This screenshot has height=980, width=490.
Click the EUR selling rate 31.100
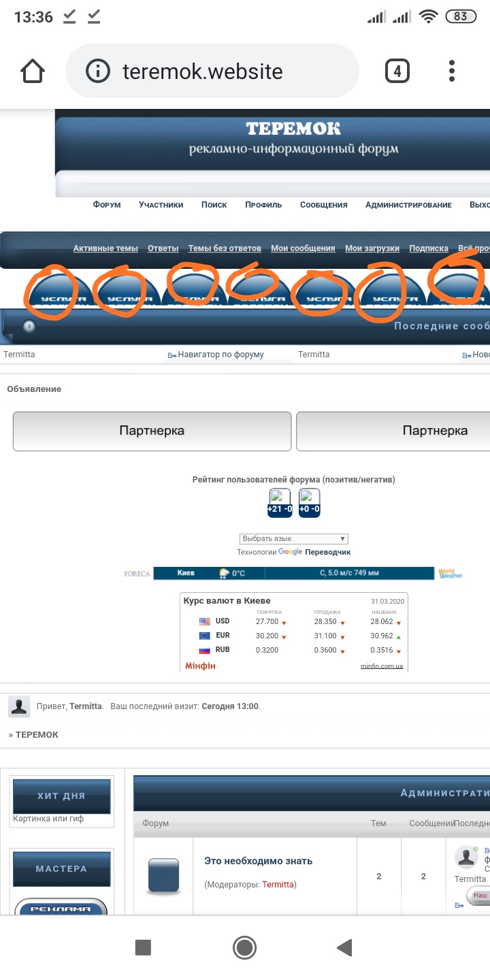pos(325,636)
